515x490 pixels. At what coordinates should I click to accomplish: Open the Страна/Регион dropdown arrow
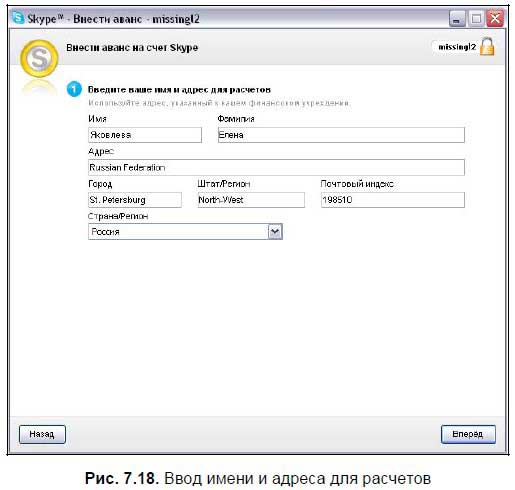[275, 232]
